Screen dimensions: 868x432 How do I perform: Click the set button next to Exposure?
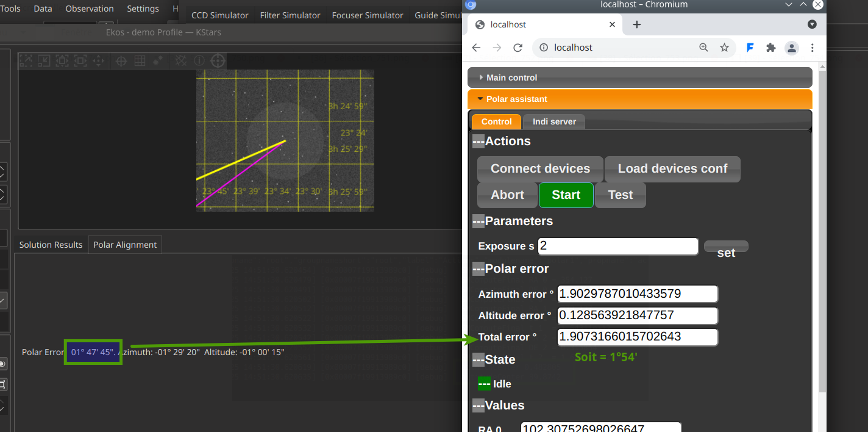coord(726,247)
